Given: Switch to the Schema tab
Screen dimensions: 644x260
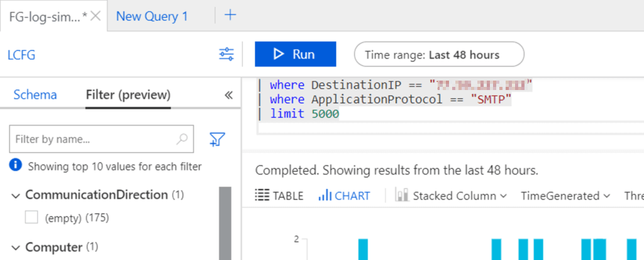Looking at the screenshot, I should [35, 95].
